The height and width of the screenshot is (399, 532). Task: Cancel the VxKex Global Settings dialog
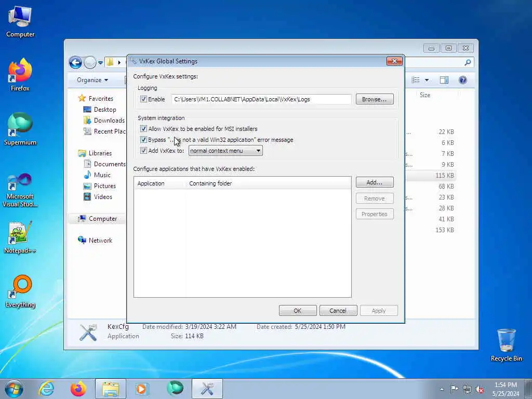pyautogui.click(x=338, y=311)
